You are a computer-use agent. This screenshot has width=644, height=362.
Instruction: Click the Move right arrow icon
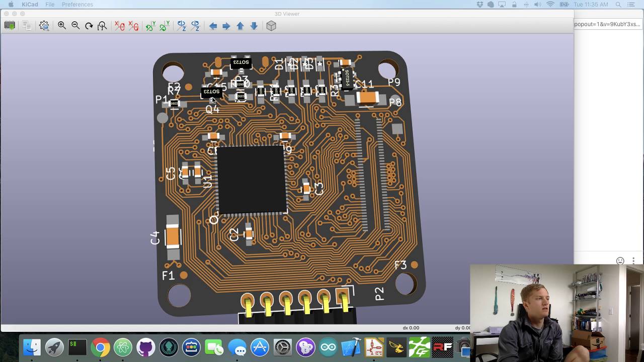(226, 26)
